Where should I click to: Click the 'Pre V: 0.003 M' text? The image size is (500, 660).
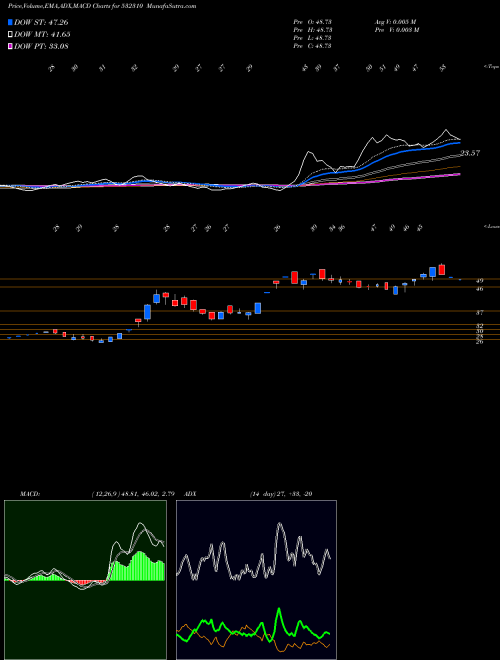point(396,30)
